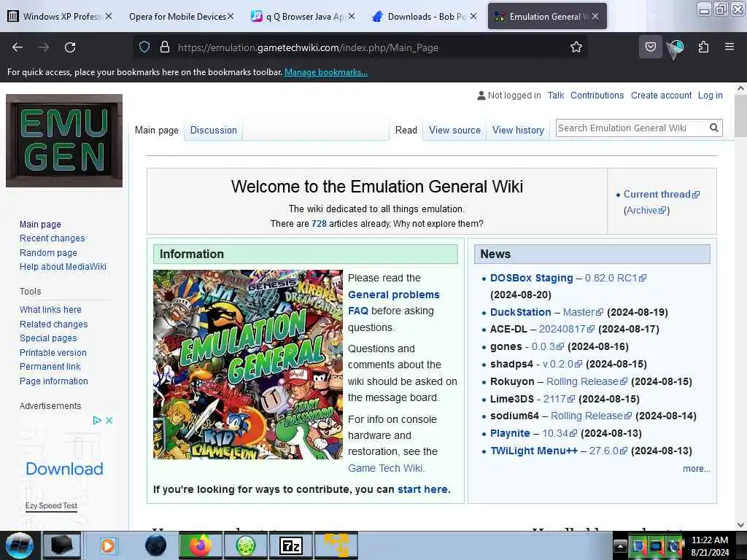
Task: Open Random page in the sidebar
Action: click(48, 252)
